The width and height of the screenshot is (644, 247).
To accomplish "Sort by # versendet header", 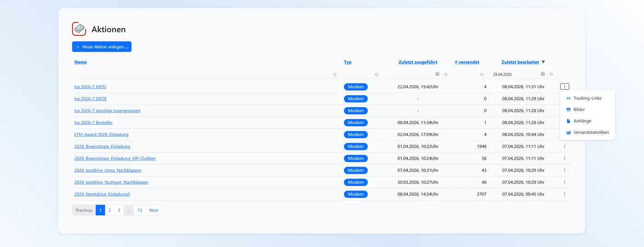I will 467,62.
